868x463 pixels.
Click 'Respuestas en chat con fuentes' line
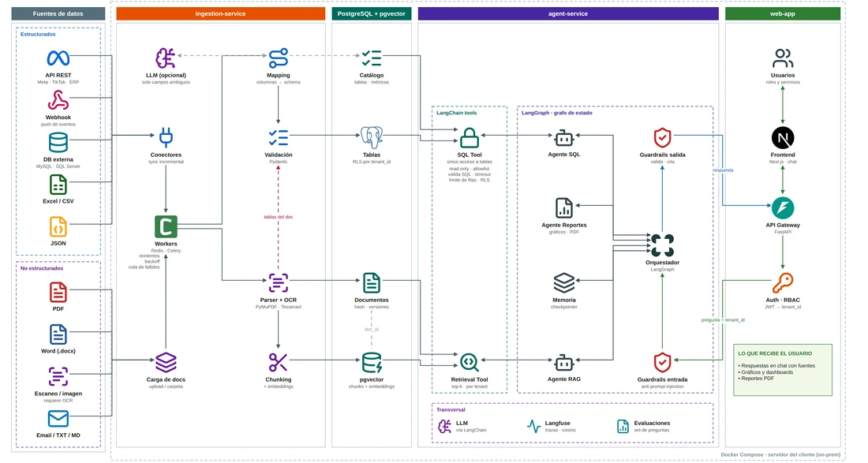(x=776, y=366)
